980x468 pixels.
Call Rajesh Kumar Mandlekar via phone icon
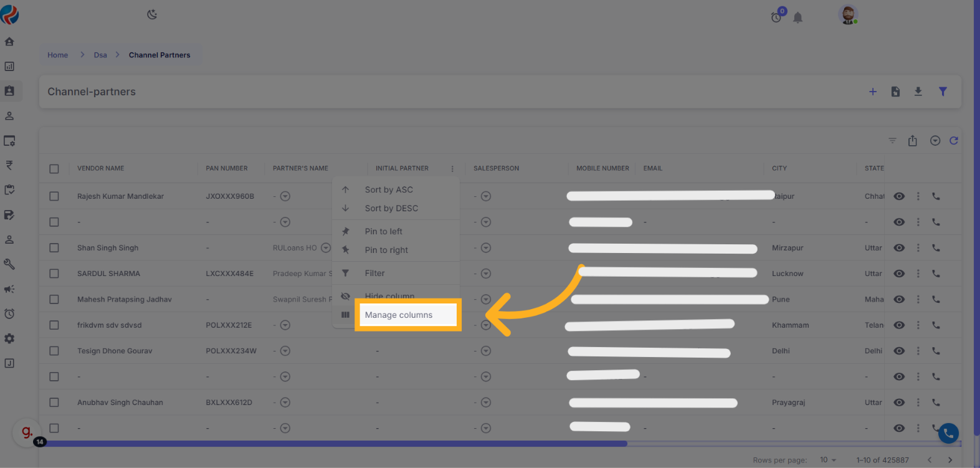click(x=936, y=196)
